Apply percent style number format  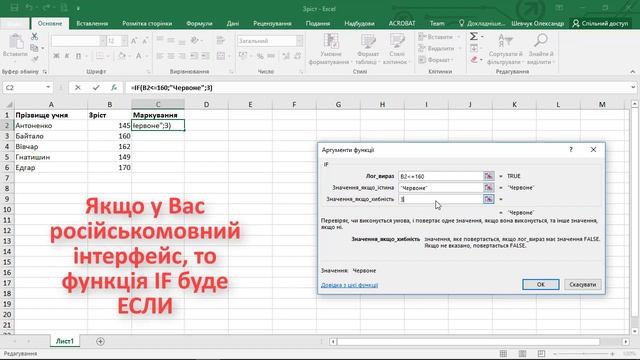click(x=260, y=56)
